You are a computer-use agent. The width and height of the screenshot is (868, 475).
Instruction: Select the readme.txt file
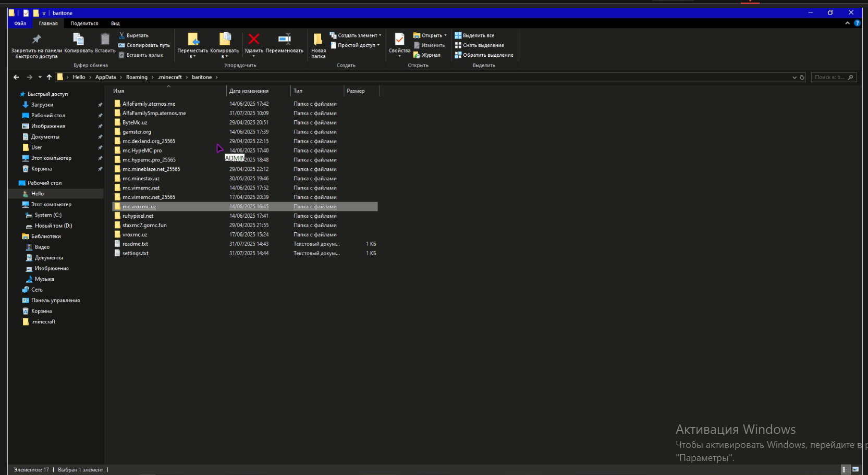pos(135,244)
